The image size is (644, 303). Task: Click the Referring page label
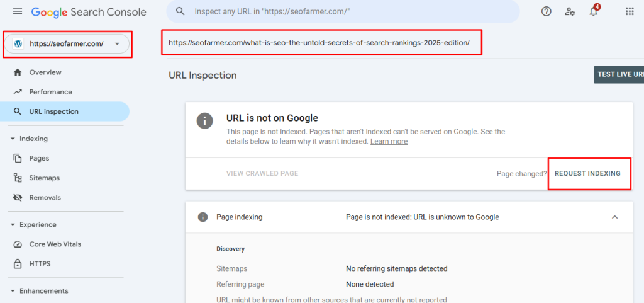tap(240, 285)
